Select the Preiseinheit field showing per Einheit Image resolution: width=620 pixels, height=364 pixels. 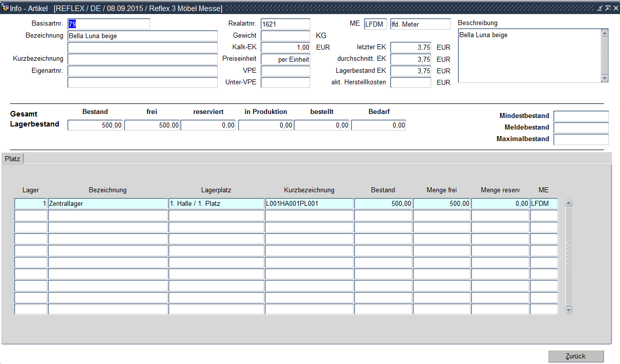pos(285,59)
